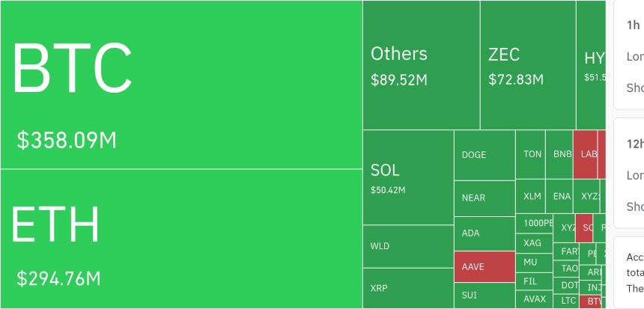This screenshot has width=644, height=309.
Task: Select the TON heatmap tile
Action: click(x=531, y=154)
